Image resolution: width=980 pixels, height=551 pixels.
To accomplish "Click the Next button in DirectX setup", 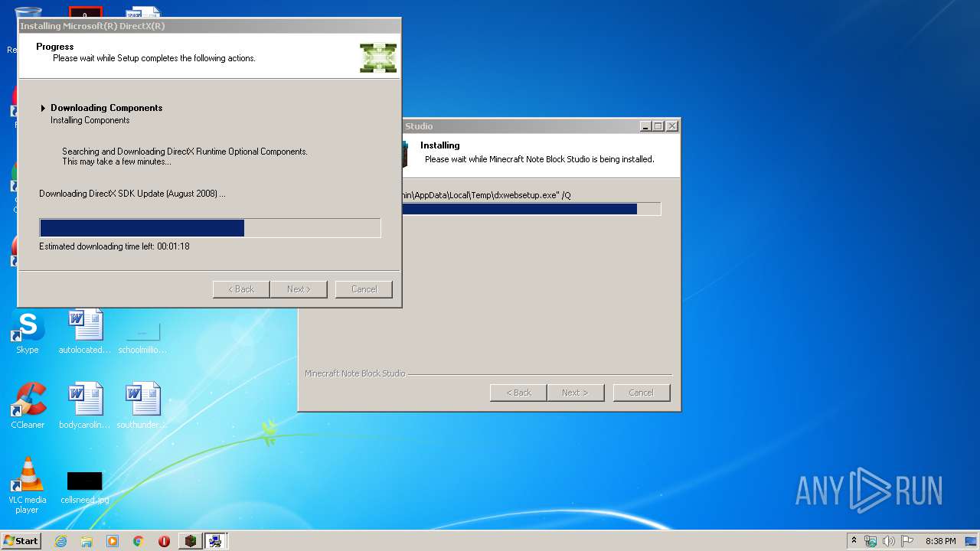I will coord(299,289).
